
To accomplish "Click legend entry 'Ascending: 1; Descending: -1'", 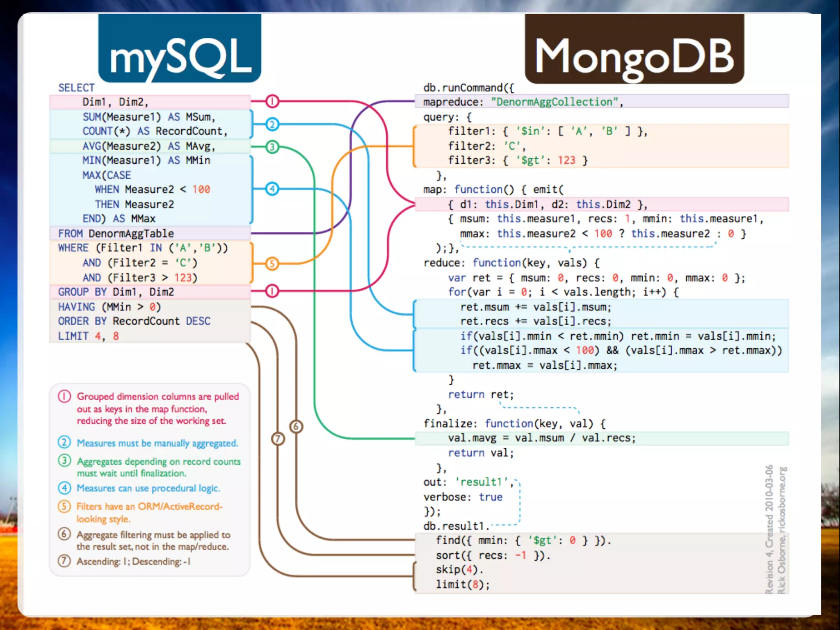I will click(133, 561).
